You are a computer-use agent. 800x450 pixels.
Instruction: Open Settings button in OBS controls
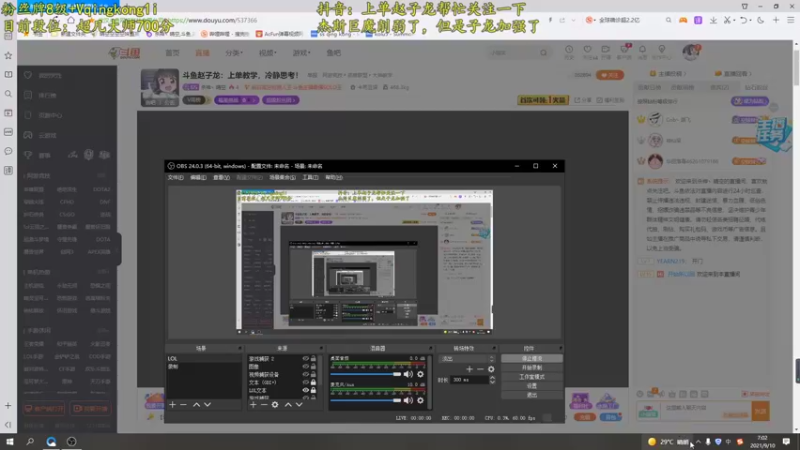point(532,386)
